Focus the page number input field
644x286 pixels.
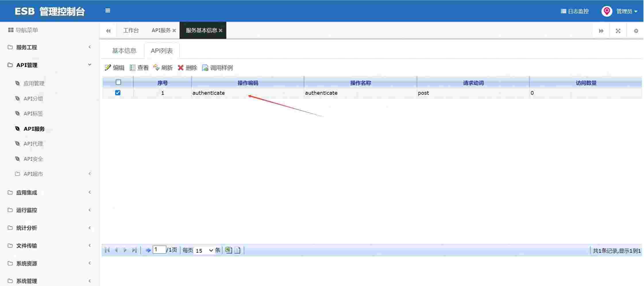coord(159,250)
